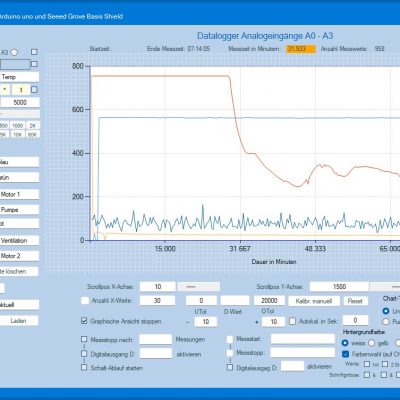Screen dimensions: 400x400
Task: Click the orange Messzeit value 31.933
Action: pos(301,49)
